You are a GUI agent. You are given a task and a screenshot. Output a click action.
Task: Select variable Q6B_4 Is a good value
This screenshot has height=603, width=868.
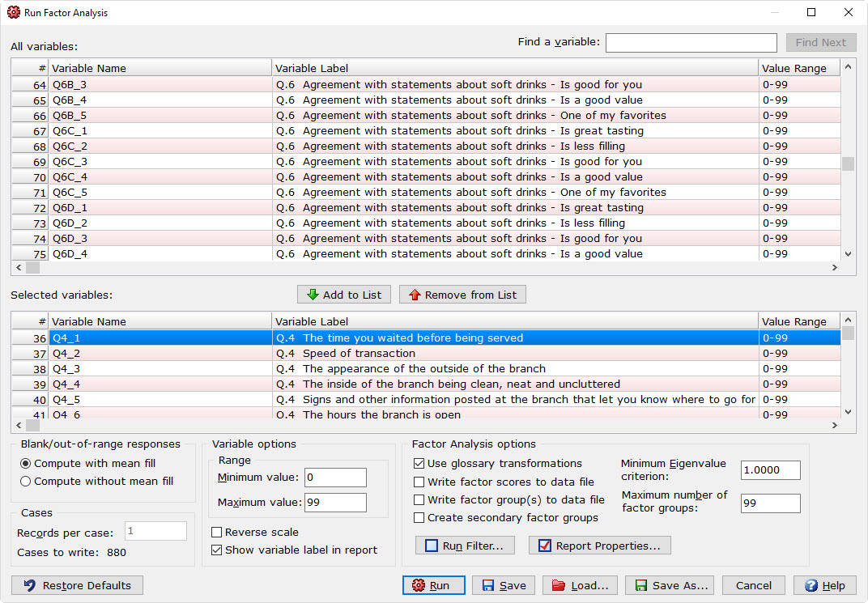426,100
